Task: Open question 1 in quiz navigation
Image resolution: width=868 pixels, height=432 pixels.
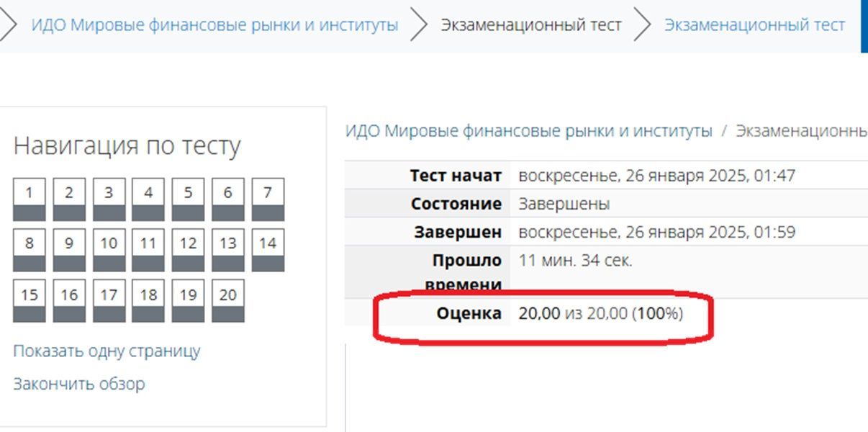Action: tap(30, 199)
